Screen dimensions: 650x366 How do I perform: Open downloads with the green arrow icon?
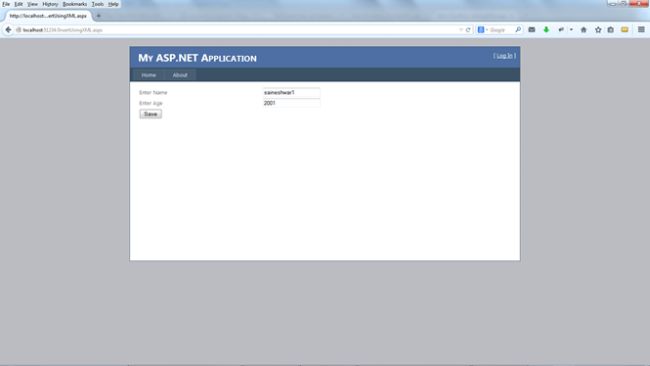pos(546,30)
